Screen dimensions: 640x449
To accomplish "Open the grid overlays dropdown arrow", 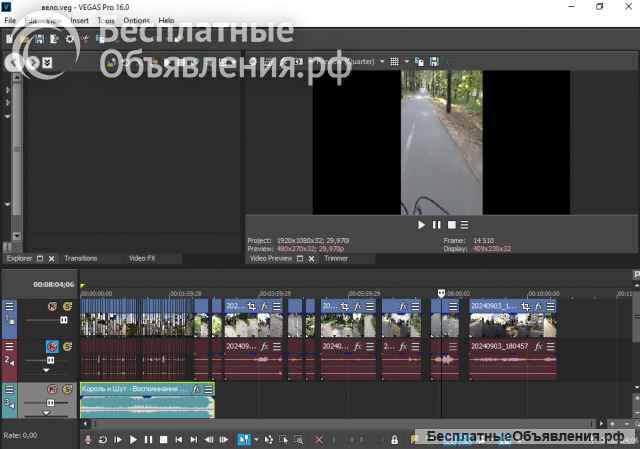I will click(x=407, y=62).
